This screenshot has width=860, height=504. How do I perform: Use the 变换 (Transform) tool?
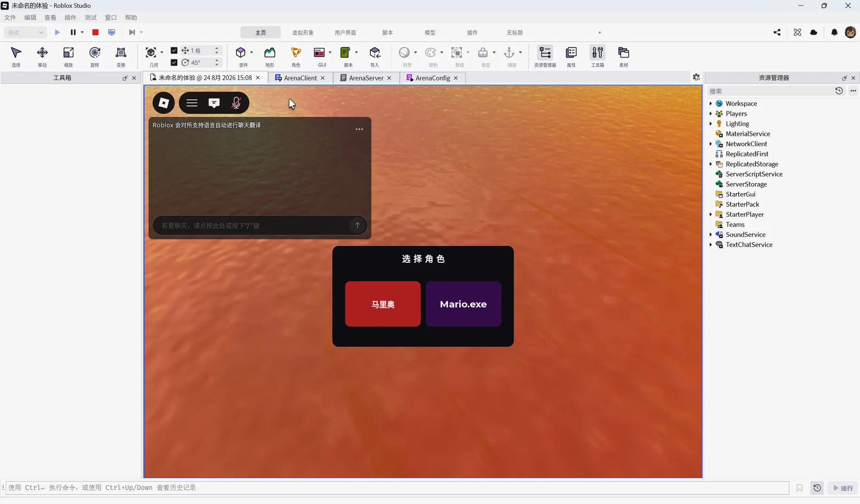click(121, 56)
